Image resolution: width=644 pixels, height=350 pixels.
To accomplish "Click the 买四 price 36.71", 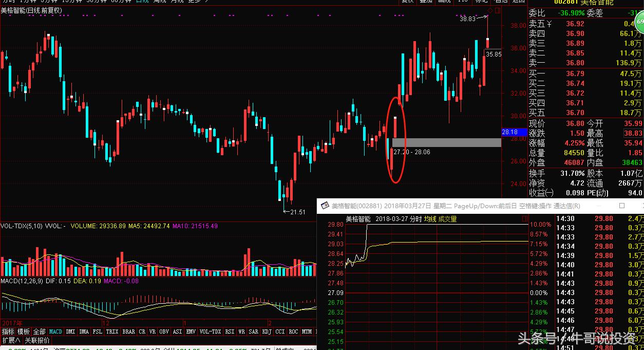I will click(x=575, y=103).
